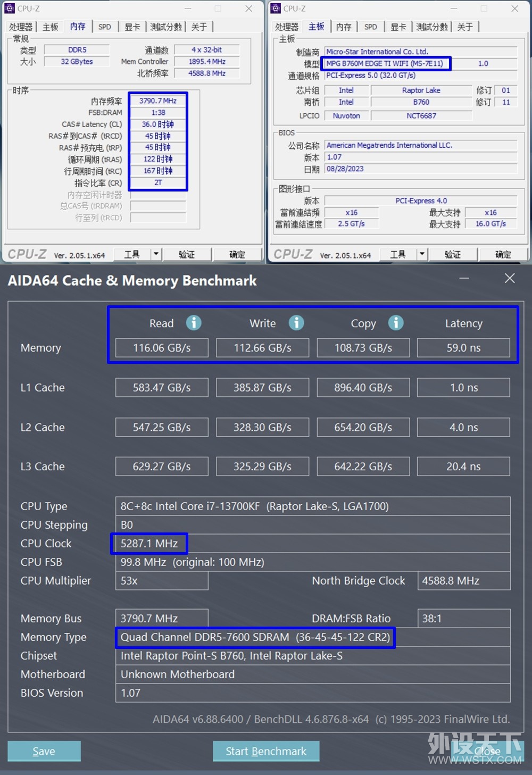Click 验证 button in right CPU-Z window
The width and height of the screenshot is (532, 775).
coord(453,254)
